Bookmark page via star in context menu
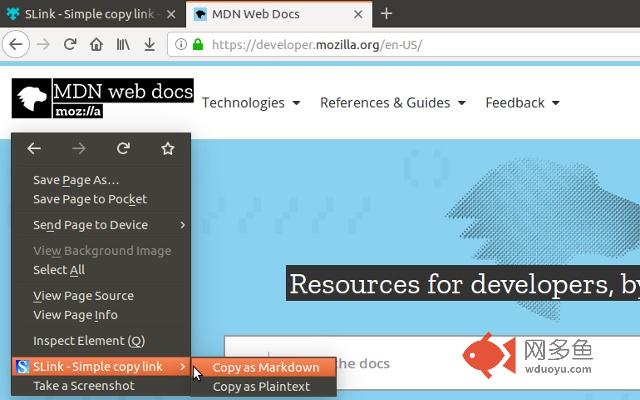The image size is (640, 400). 168,148
